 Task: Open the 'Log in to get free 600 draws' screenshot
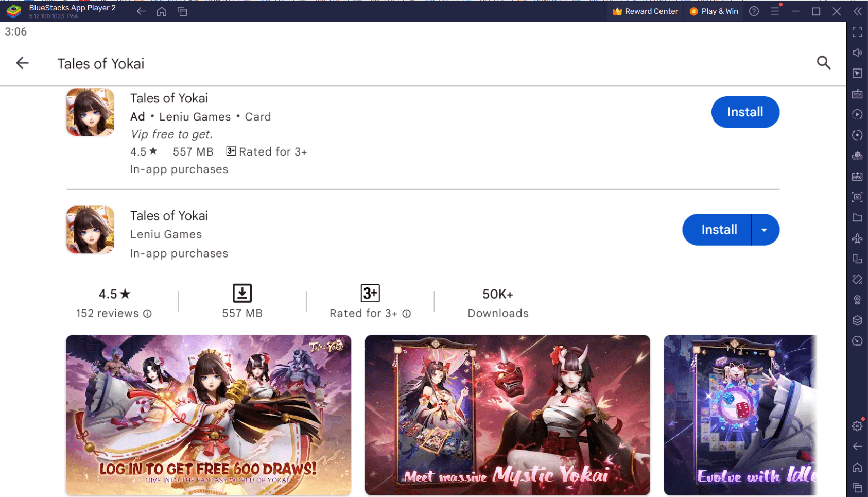tap(209, 415)
